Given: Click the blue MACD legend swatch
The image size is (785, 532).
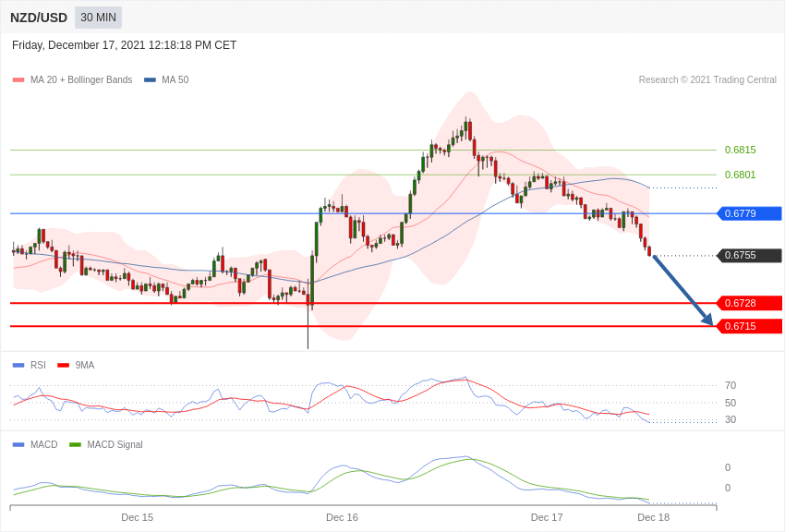Looking at the screenshot, I should 18,444.
